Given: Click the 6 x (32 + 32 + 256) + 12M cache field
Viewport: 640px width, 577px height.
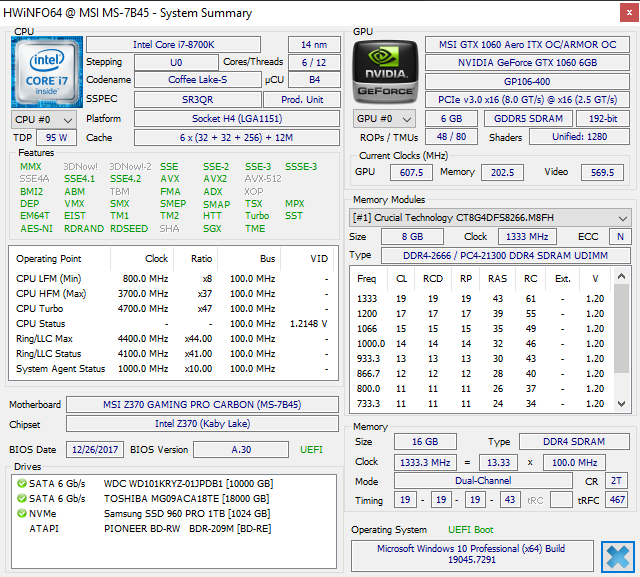Looking at the screenshot, I should click(237, 138).
